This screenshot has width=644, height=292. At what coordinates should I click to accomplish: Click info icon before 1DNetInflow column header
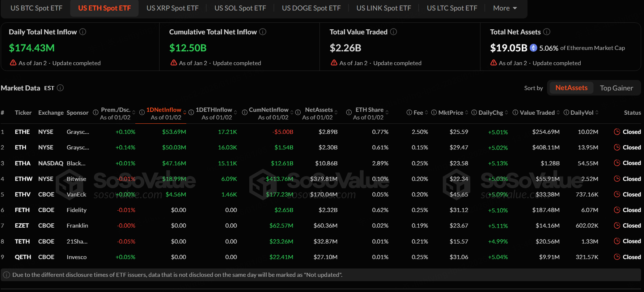tap(142, 113)
